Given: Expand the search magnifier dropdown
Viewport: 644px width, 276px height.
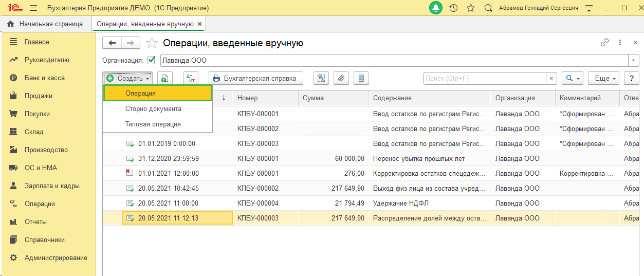Looking at the screenshot, I should point(572,78).
